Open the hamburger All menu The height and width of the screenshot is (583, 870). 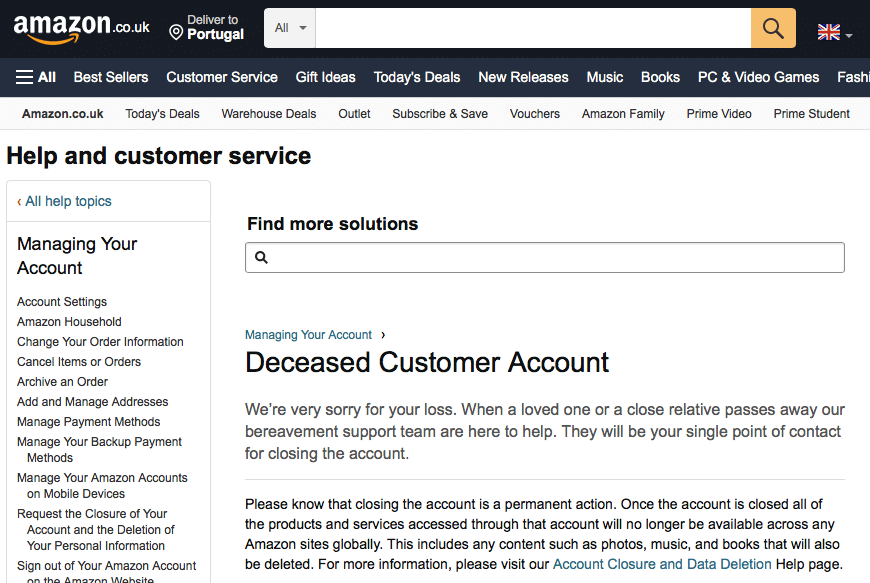36,77
